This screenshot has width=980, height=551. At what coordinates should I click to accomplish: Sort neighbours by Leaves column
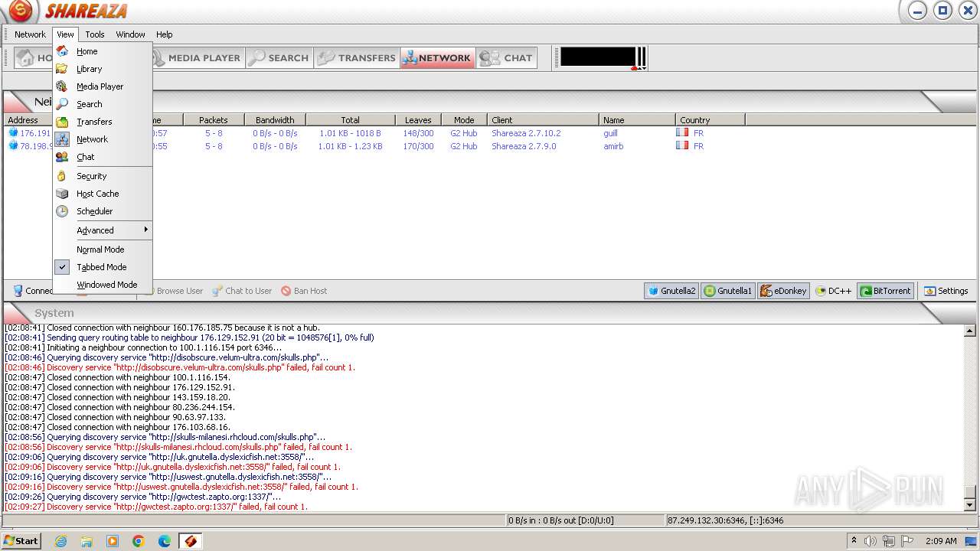pyautogui.click(x=418, y=120)
